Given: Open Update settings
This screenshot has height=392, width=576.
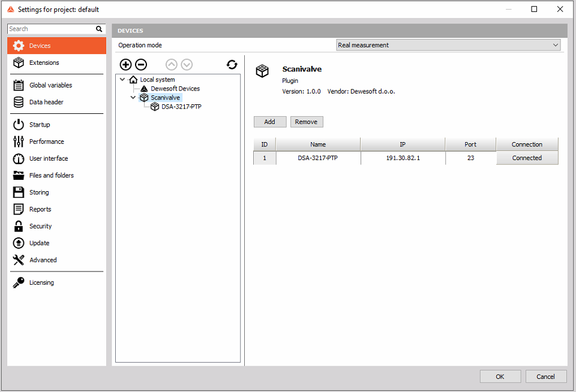Looking at the screenshot, I should [x=56, y=243].
